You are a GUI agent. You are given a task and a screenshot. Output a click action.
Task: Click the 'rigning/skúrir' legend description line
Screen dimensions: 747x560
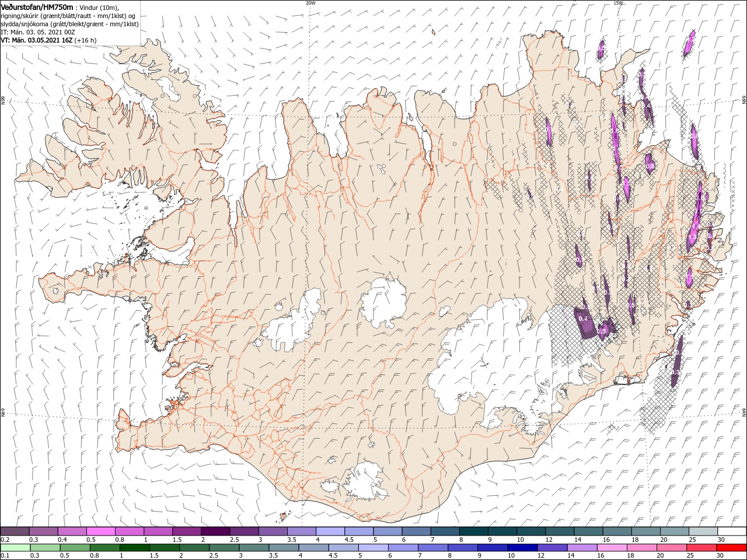click(x=69, y=15)
